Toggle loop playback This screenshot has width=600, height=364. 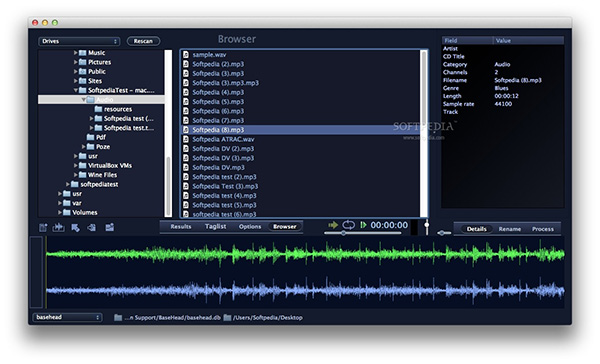[349, 225]
